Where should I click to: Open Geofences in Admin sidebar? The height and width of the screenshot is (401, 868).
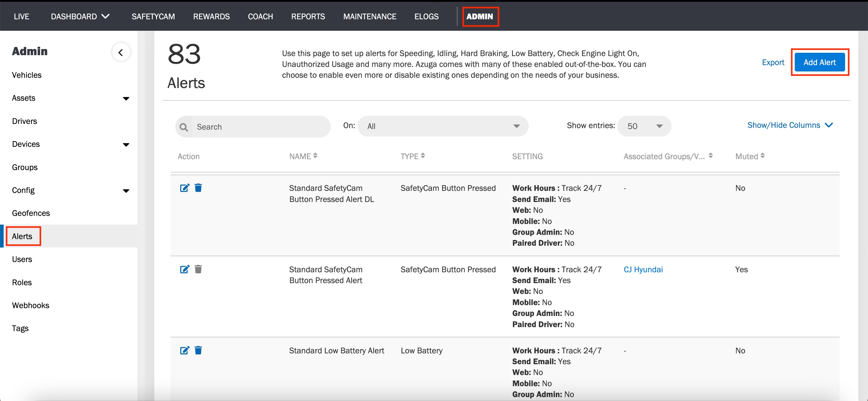tap(31, 213)
